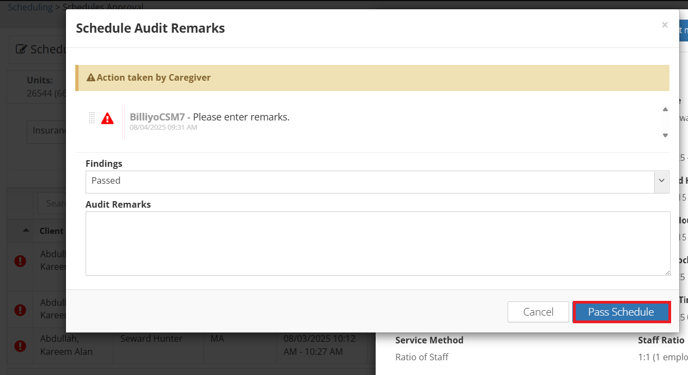Close the Schedule Audit Remarks dialog with X

pos(665,25)
